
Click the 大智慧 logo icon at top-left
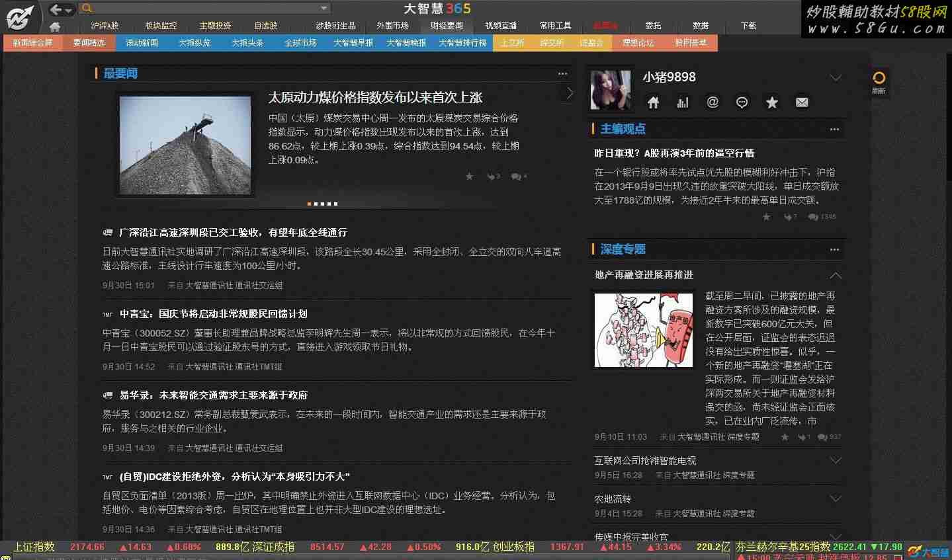(x=20, y=18)
